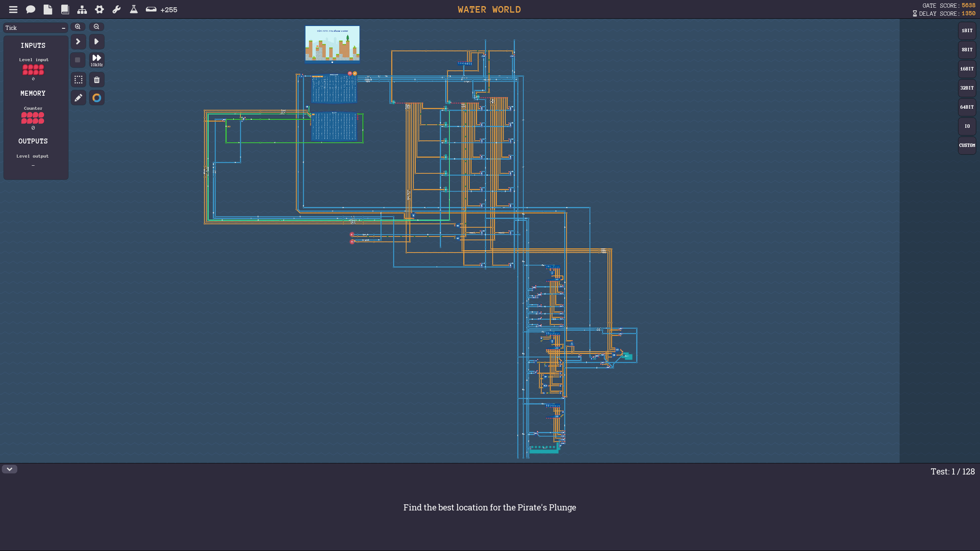Open the flask lab icon
This screenshot has width=980, height=551.
pyautogui.click(x=134, y=10)
